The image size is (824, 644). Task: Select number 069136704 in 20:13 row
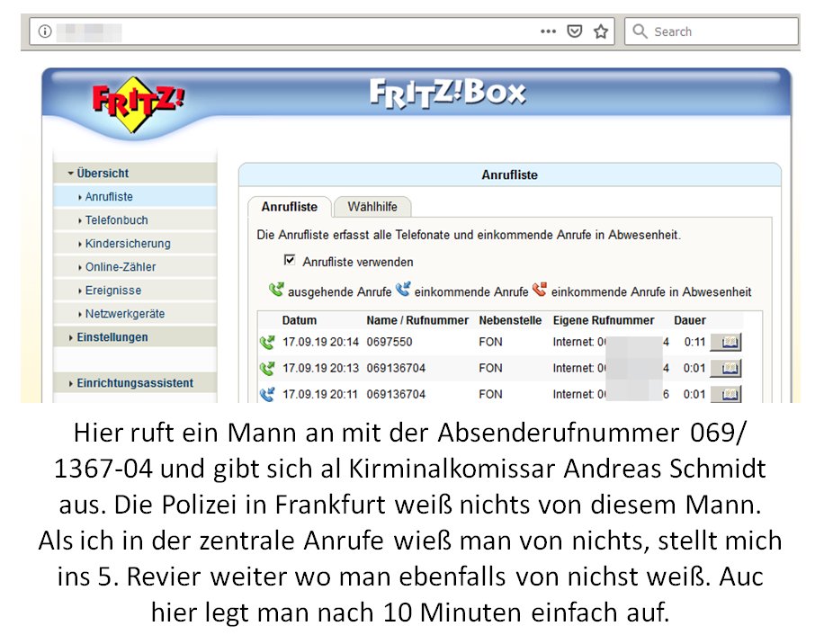[396, 368]
